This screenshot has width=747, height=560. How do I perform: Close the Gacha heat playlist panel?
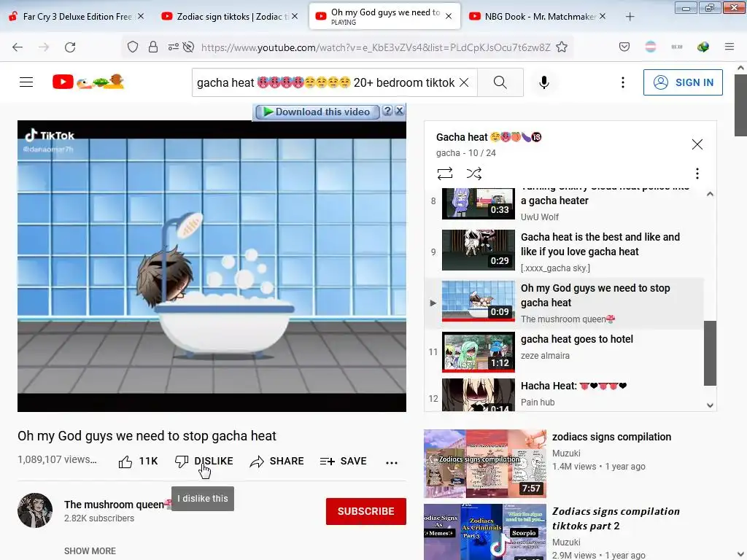pyautogui.click(x=697, y=144)
